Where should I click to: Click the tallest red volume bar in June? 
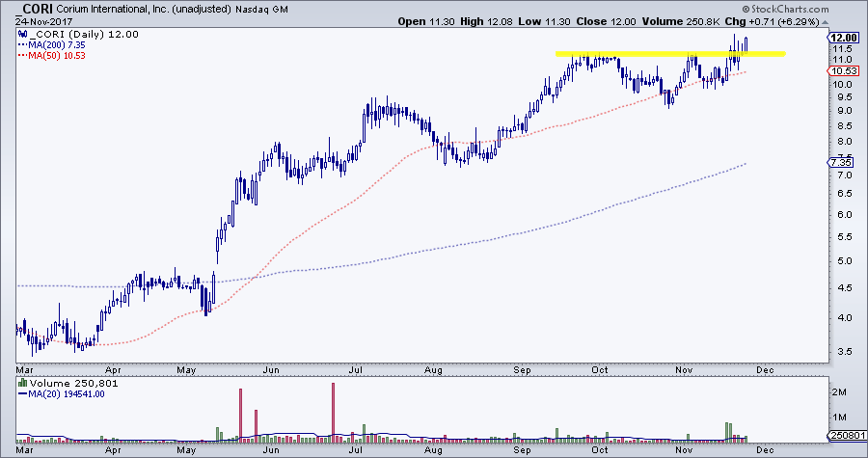(332, 412)
